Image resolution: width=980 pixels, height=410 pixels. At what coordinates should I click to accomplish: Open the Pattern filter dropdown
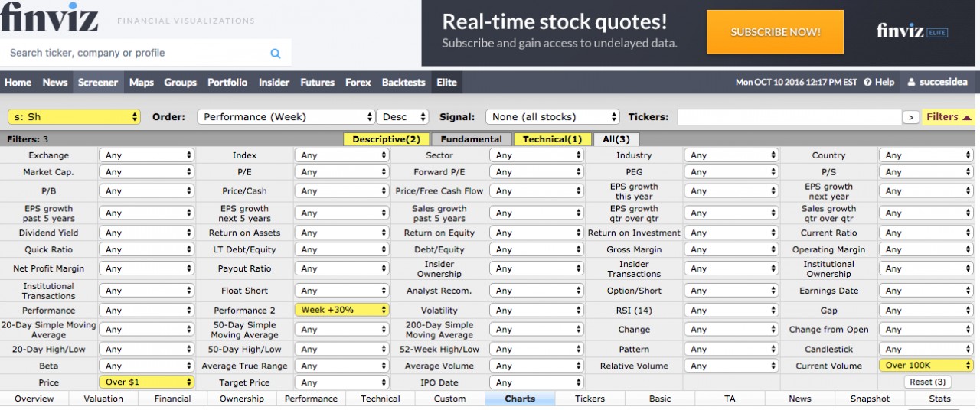731,349
